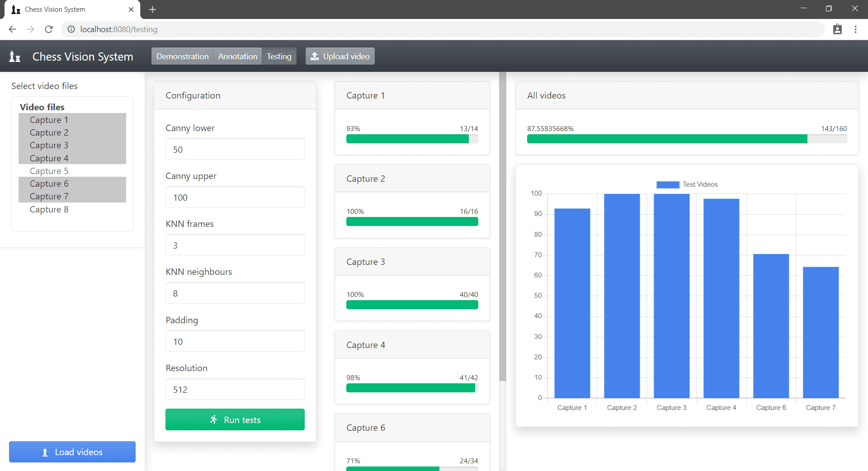
Task: Click the Canny lower input field
Action: (235, 149)
